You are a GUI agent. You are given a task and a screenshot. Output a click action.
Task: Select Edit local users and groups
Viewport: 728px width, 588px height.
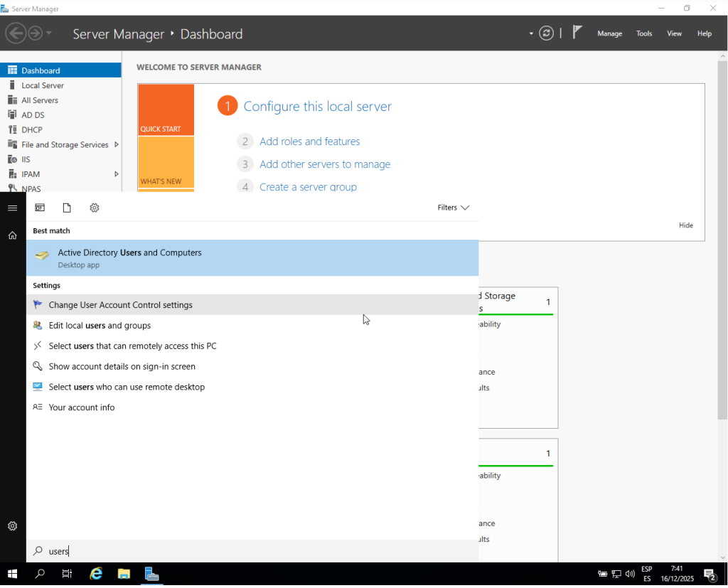point(100,326)
